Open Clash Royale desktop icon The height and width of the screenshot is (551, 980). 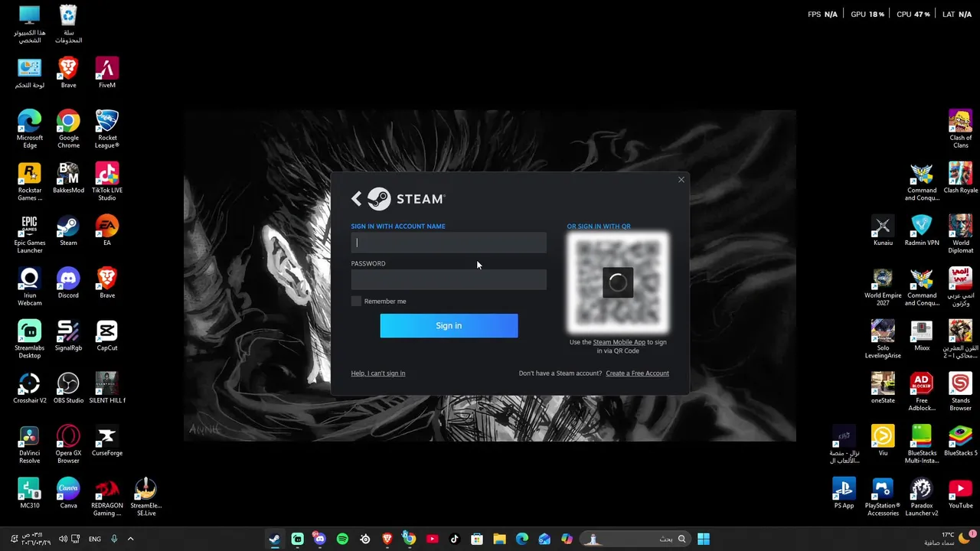(960, 178)
